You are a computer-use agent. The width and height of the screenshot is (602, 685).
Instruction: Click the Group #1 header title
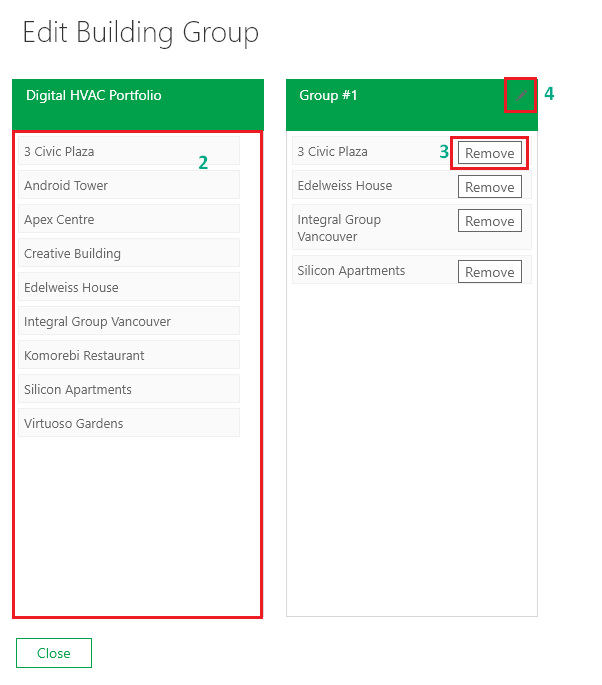(328, 95)
